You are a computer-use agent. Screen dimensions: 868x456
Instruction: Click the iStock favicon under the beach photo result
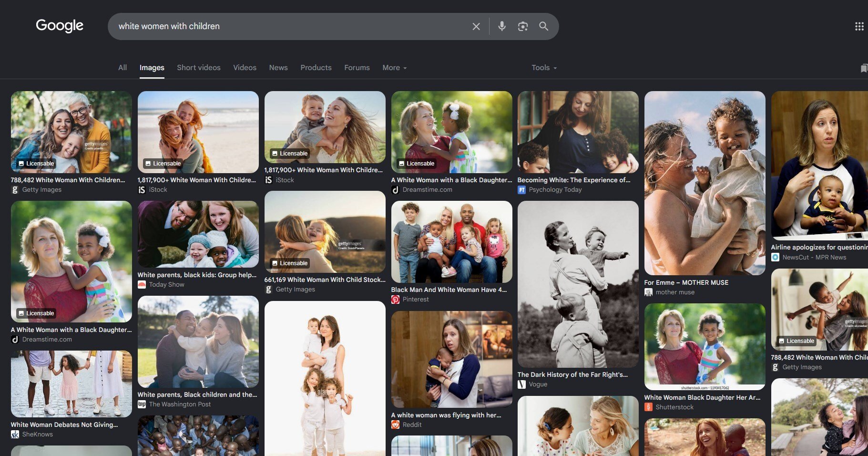tap(142, 190)
